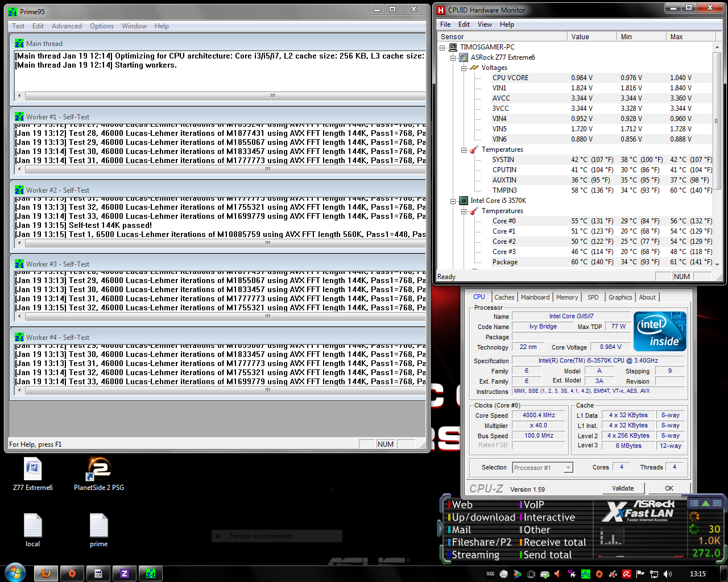Open Prime95 Test menu
The width and height of the screenshot is (728, 582).
point(18,26)
